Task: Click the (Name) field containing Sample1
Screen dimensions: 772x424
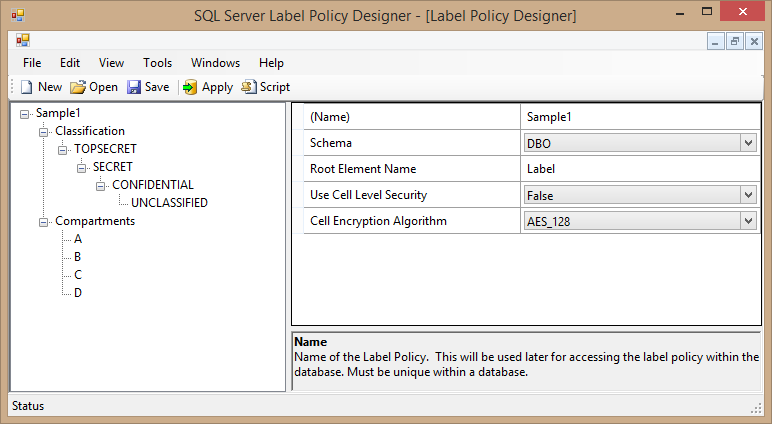Action: click(640, 117)
